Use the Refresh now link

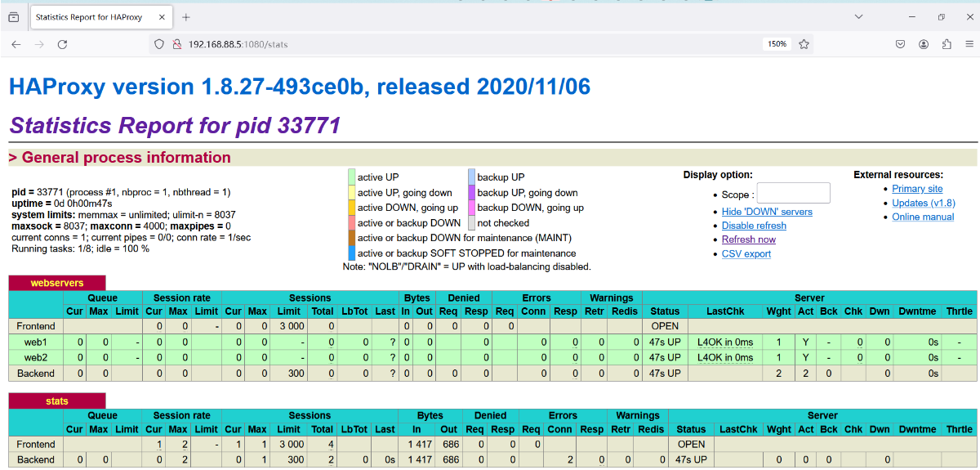(749, 239)
